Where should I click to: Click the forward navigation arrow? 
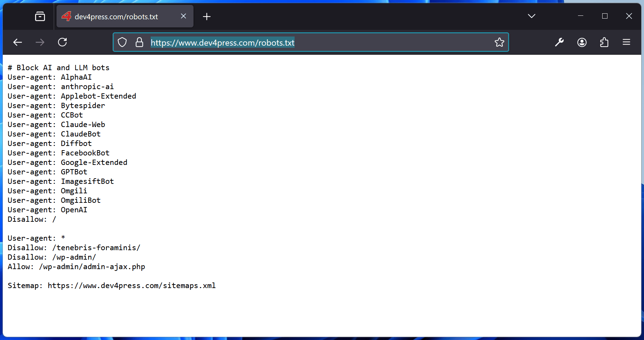40,42
